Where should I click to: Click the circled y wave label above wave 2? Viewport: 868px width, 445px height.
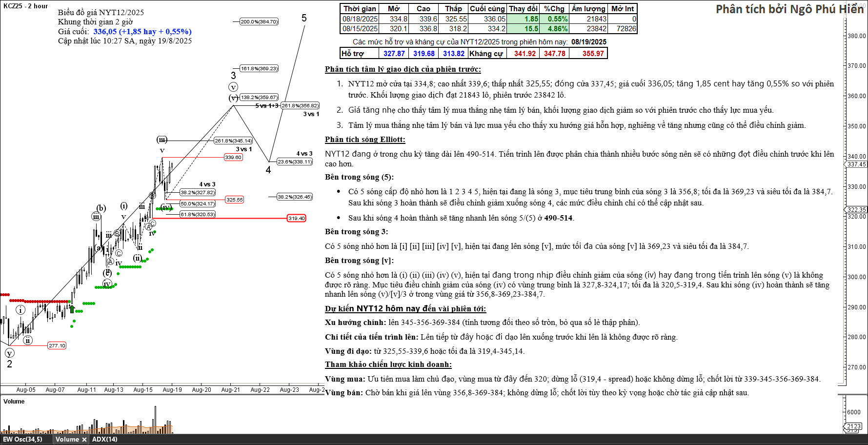[9, 353]
